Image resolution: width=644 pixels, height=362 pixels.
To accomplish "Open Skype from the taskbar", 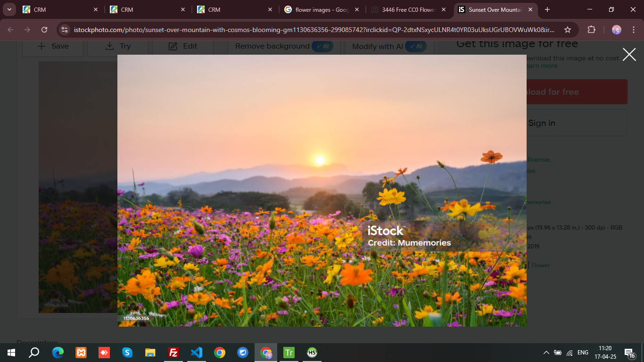I will 127,353.
